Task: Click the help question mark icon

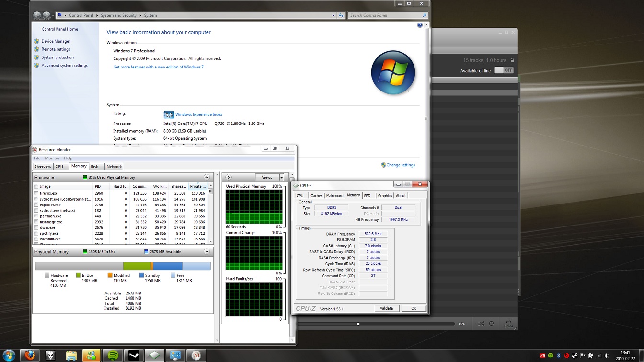Action: [420, 25]
